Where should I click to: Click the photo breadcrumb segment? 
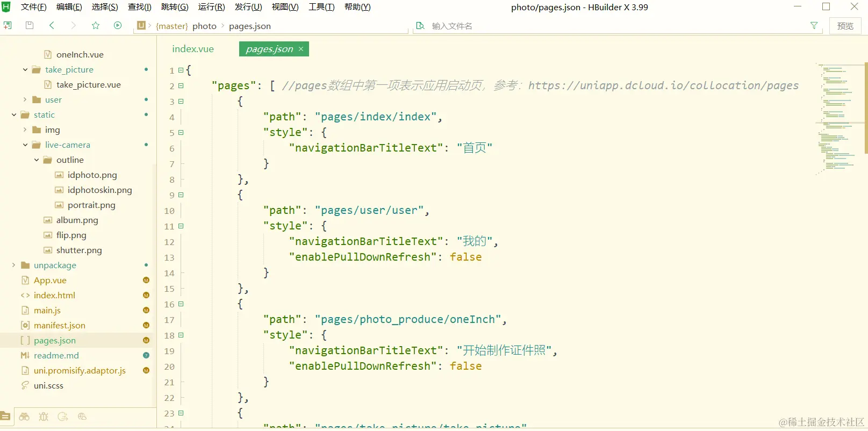(204, 26)
